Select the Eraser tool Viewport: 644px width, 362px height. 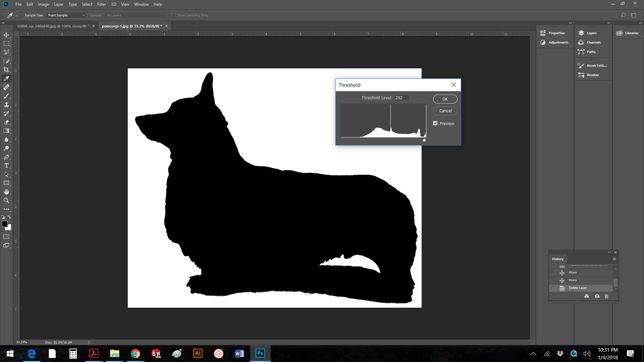6,122
